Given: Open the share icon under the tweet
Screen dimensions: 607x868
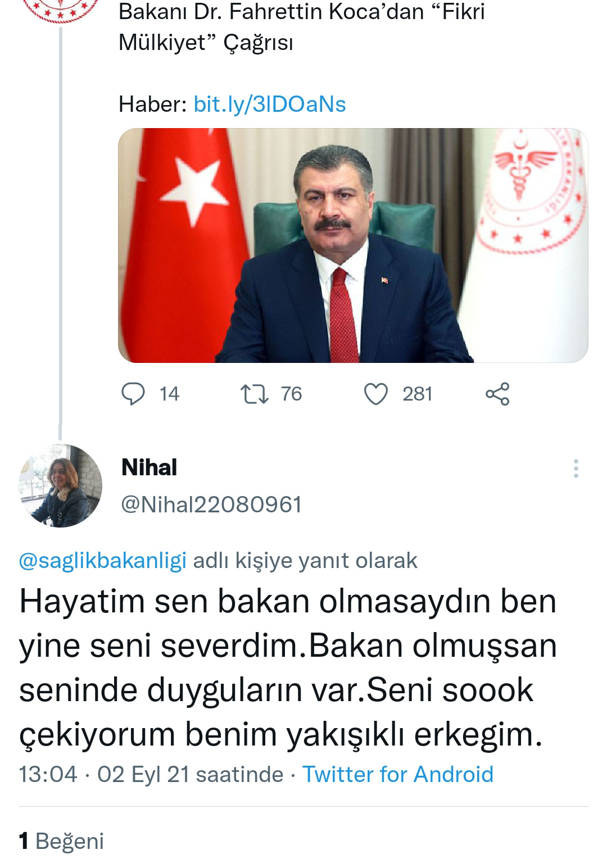Looking at the screenshot, I should point(497,394).
